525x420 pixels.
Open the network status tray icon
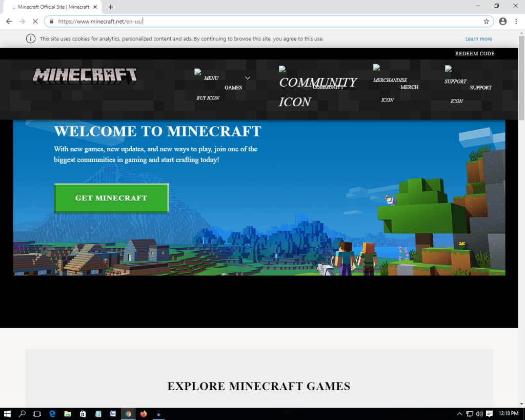[x=470, y=414]
